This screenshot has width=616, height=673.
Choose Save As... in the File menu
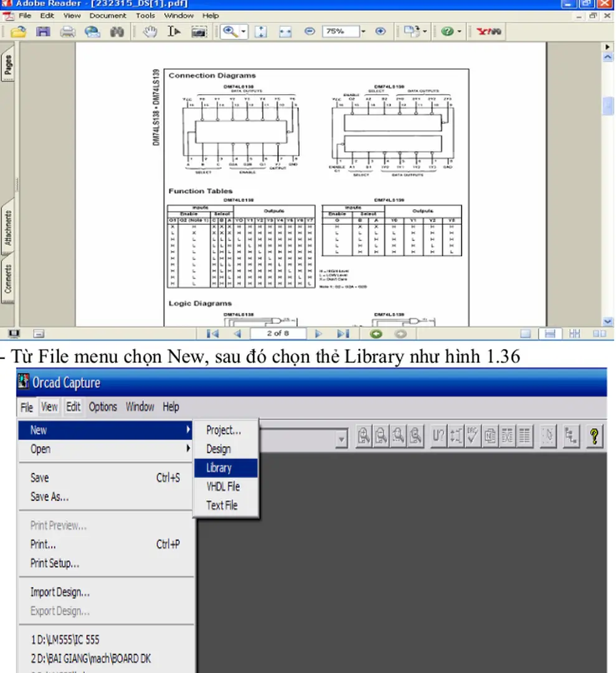(x=50, y=497)
